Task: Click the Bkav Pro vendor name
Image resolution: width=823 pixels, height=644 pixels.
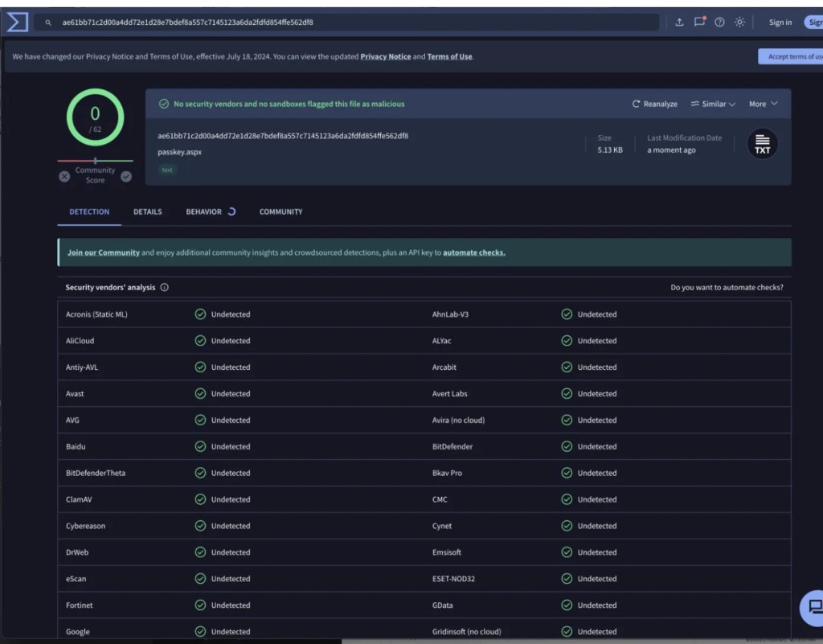Action: click(x=447, y=473)
